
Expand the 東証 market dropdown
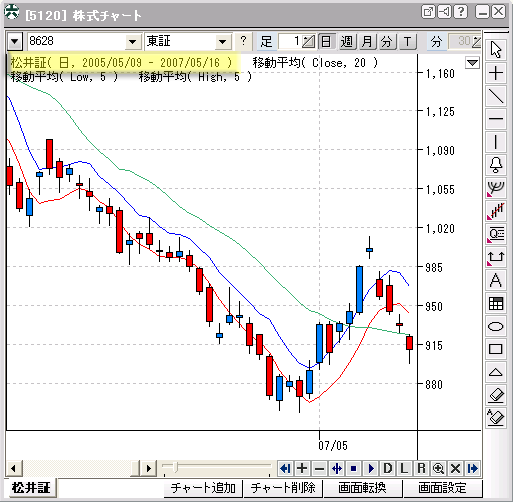click(x=223, y=42)
